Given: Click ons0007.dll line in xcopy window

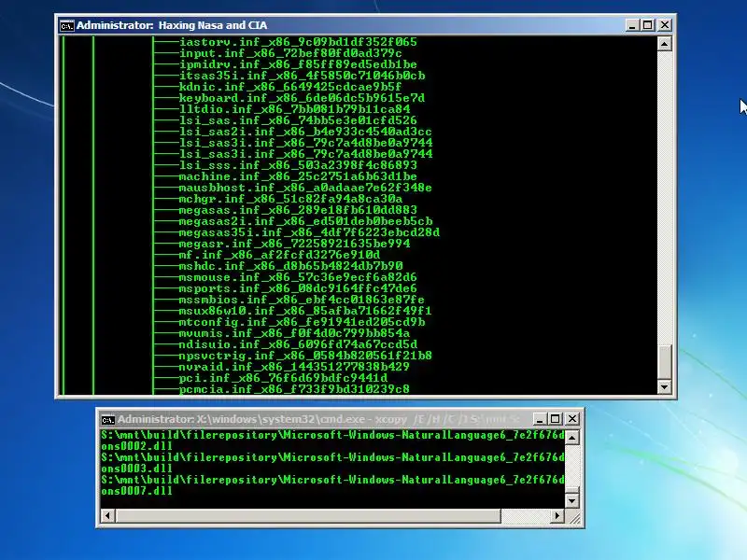Looking at the screenshot, I should click(136, 491).
